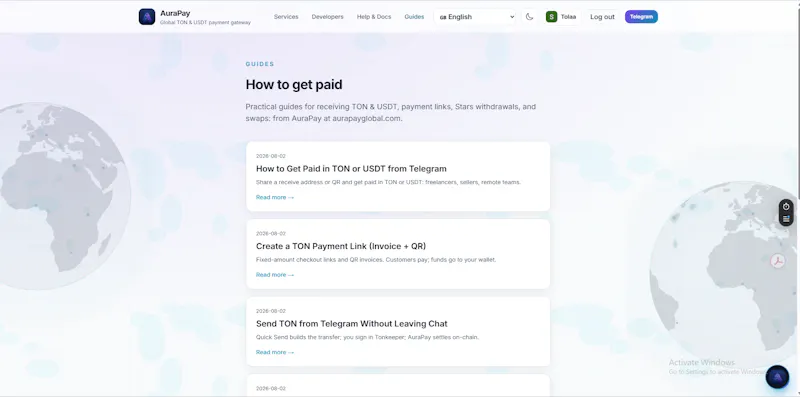Go to Help & Docs
This screenshot has height=397, width=800.
(374, 17)
